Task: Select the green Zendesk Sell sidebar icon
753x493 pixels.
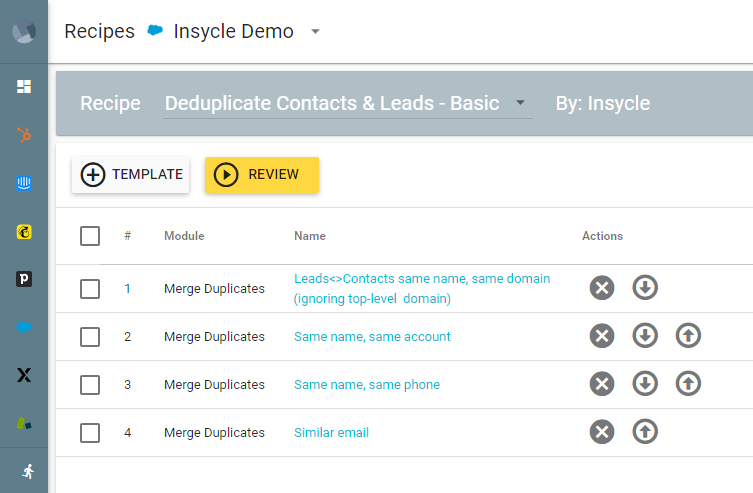Action: pyautogui.click(x=24, y=423)
